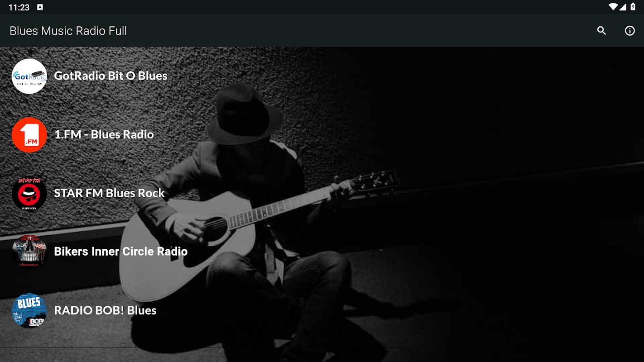Tap the Bikers Inner Circle skull logo
Image resolution: width=644 pixels, height=362 pixels.
click(x=29, y=252)
